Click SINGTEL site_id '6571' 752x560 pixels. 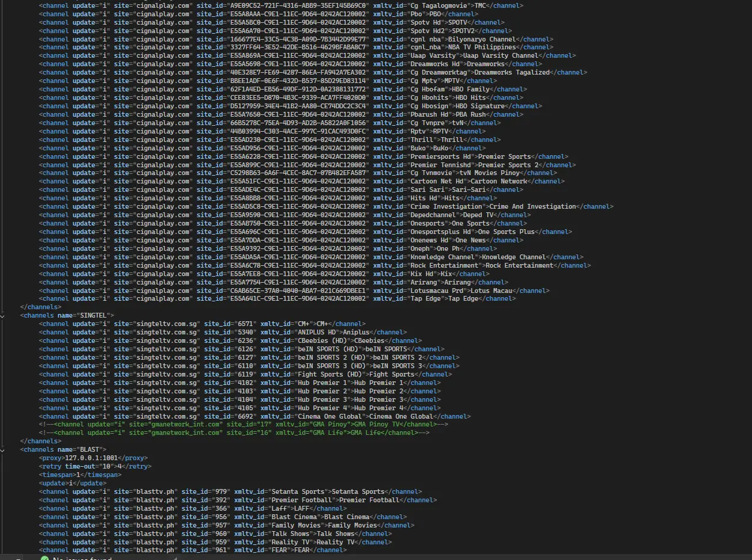pos(245,324)
